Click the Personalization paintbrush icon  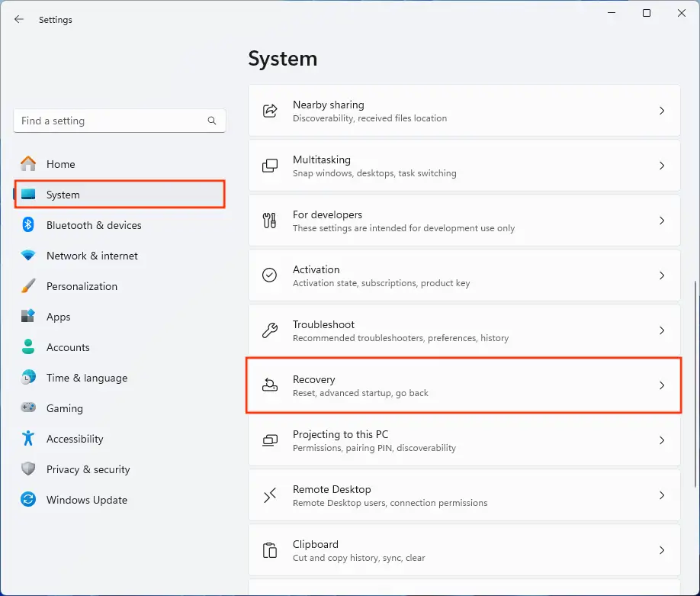pyautogui.click(x=28, y=286)
